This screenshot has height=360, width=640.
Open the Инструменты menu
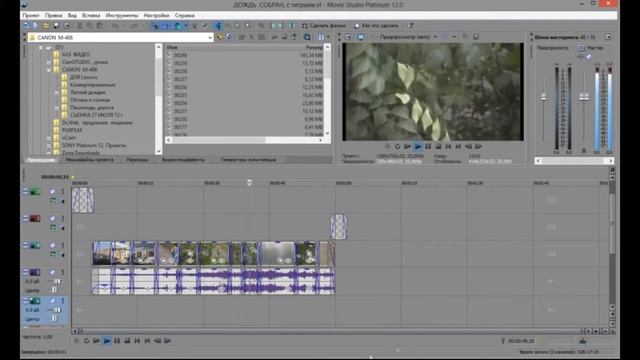pyautogui.click(x=122, y=15)
